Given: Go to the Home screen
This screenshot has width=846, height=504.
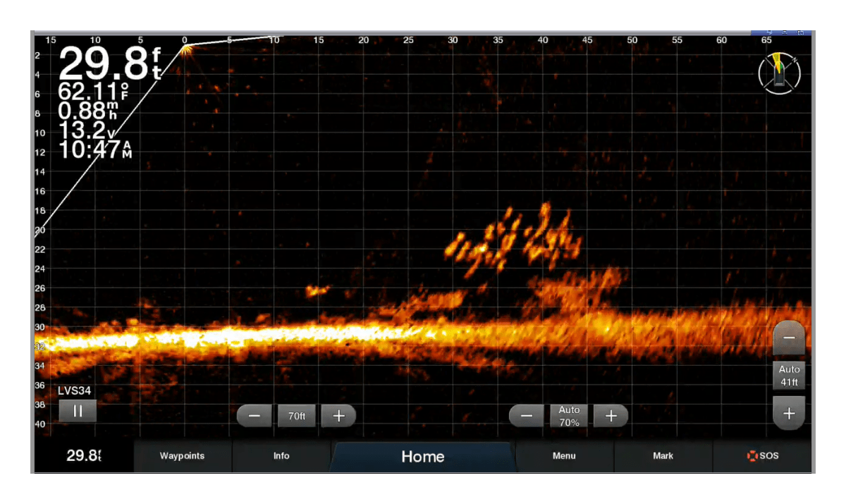Looking at the screenshot, I should pyautogui.click(x=423, y=456).
